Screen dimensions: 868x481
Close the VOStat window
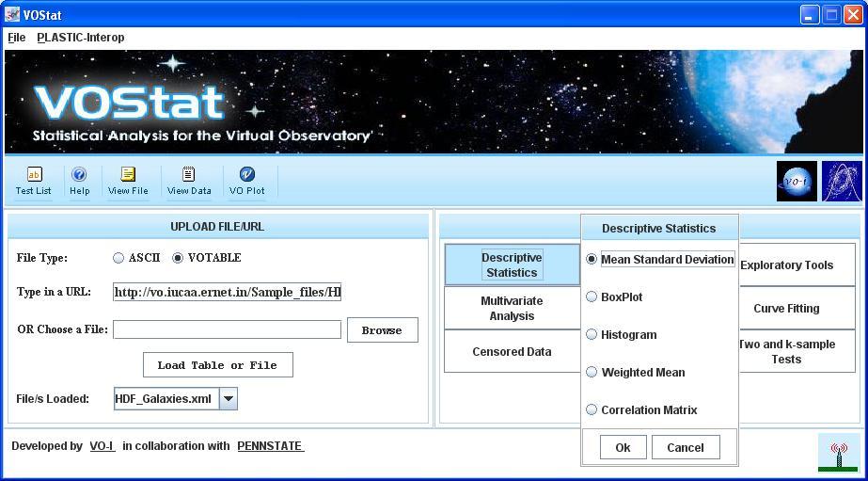click(x=853, y=15)
